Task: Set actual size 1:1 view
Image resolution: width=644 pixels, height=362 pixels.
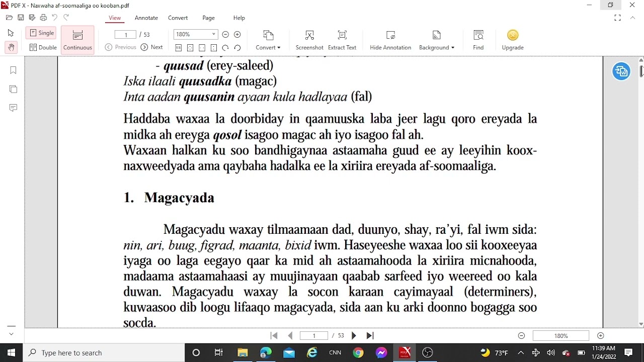Action: (x=178, y=48)
